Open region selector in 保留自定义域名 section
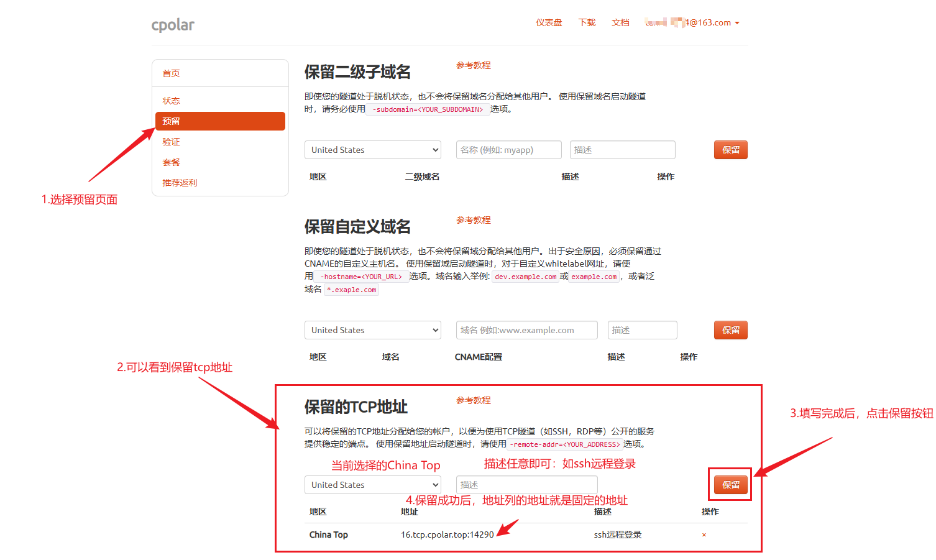The height and width of the screenshot is (560, 936). click(372, 329)
